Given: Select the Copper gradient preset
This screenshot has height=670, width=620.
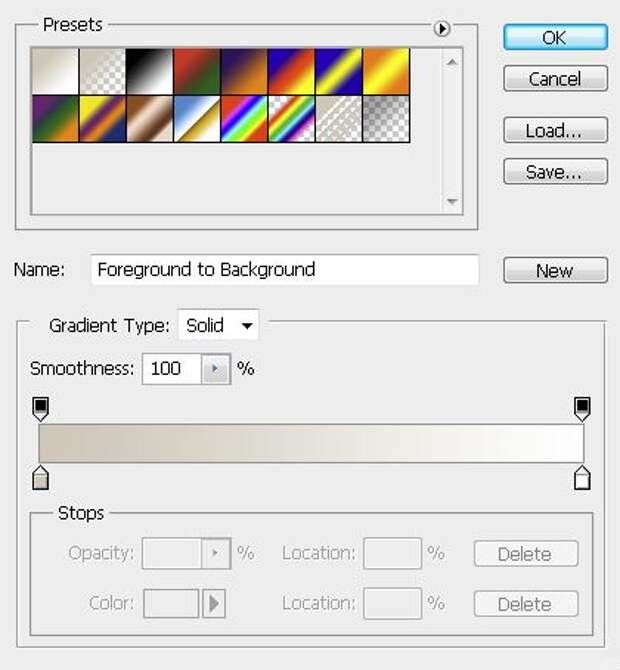Looking at the screenshot, I should click(150, 119).
